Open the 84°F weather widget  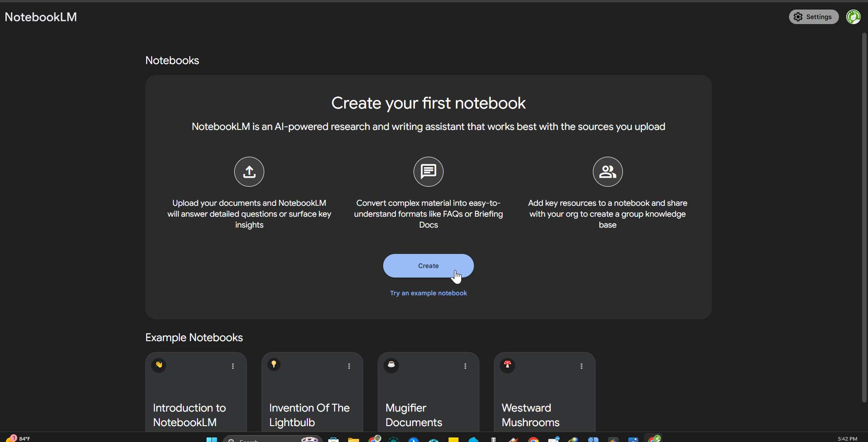[x=19, y=438]
